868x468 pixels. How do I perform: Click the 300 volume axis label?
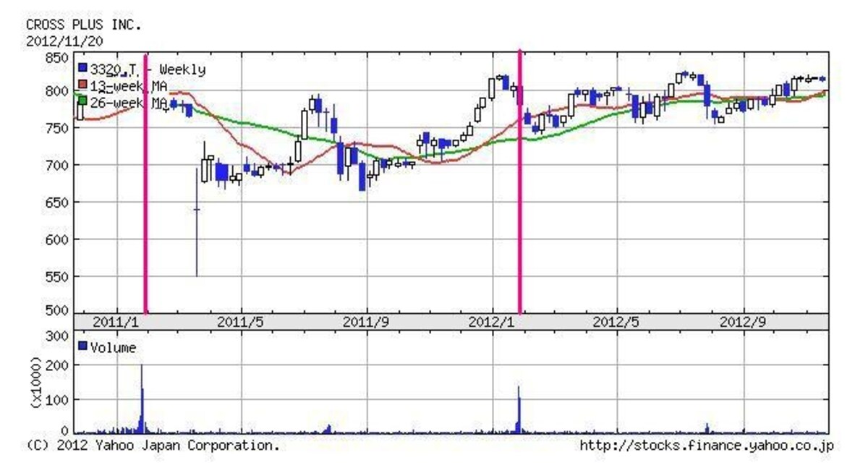pyautogui.click(x=56, y=335)
